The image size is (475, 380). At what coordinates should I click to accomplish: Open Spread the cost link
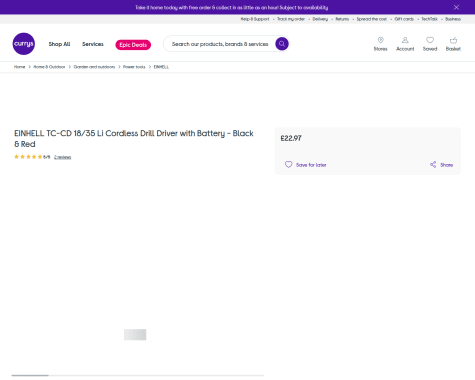coord(372,19)
